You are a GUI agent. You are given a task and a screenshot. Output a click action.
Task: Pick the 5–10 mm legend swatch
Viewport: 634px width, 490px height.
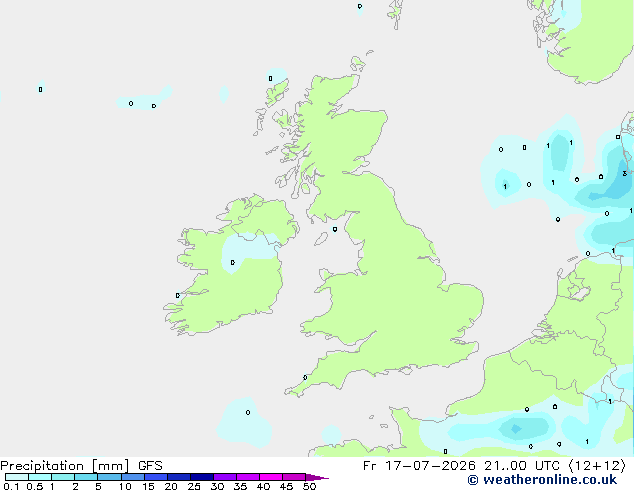point(110,477)
